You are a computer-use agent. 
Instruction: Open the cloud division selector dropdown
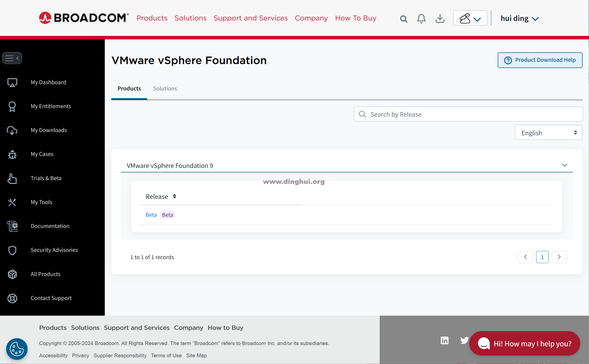pyautogui.click(x=470, y=18)
